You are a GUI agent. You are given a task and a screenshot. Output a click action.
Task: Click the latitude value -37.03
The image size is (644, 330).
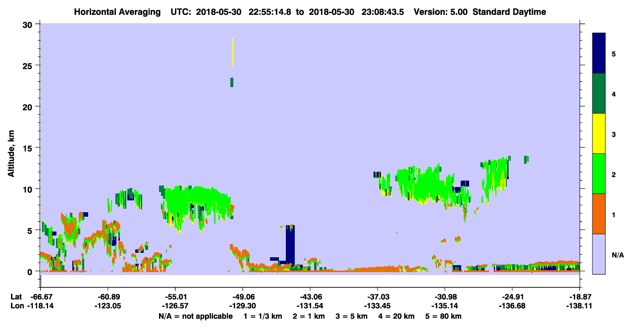377,296
